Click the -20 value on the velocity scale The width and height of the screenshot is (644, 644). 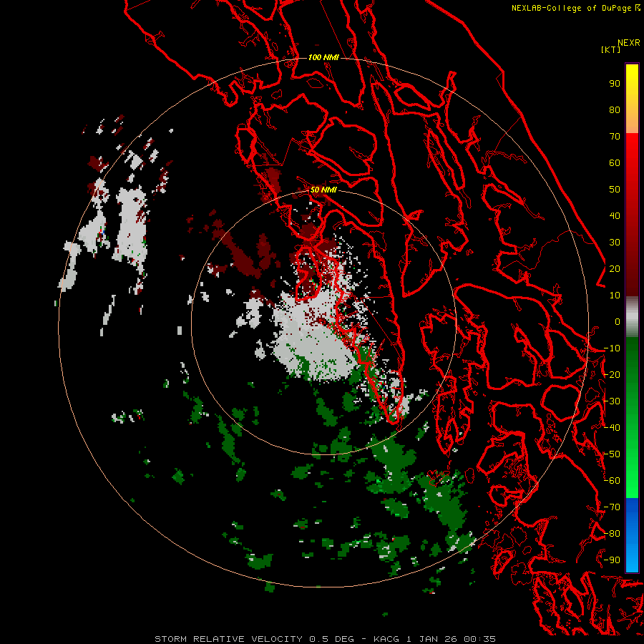(612, 374)
